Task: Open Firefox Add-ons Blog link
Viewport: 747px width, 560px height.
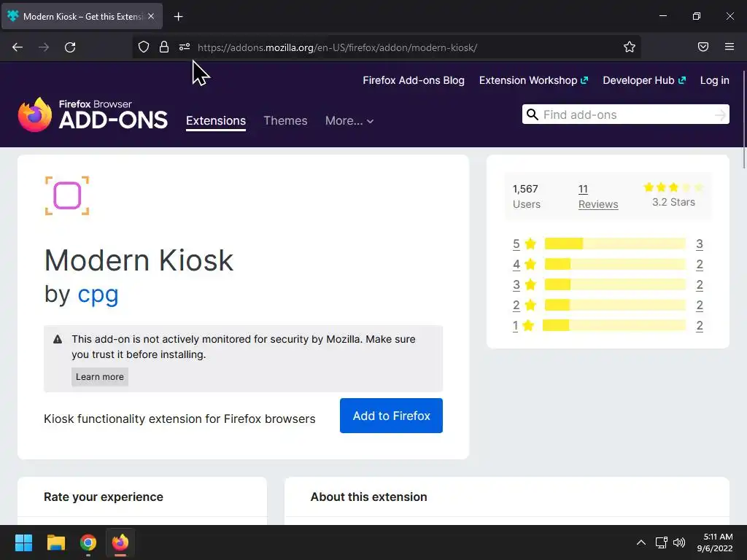Action: (x=414, y=80)
